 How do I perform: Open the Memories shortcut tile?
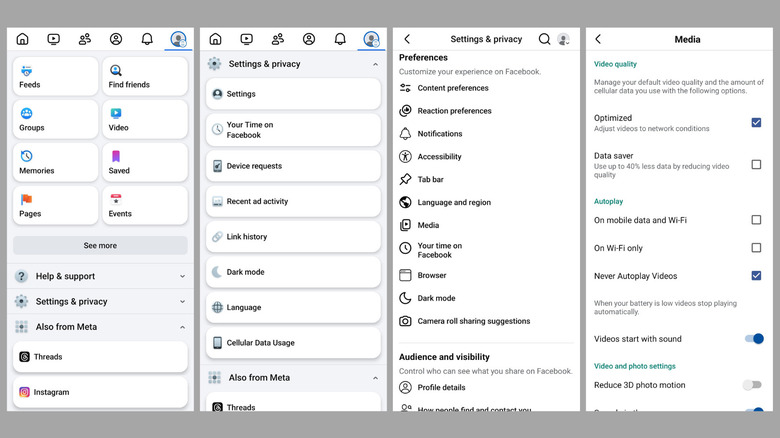pyautogui.click(x=55, y=163)
